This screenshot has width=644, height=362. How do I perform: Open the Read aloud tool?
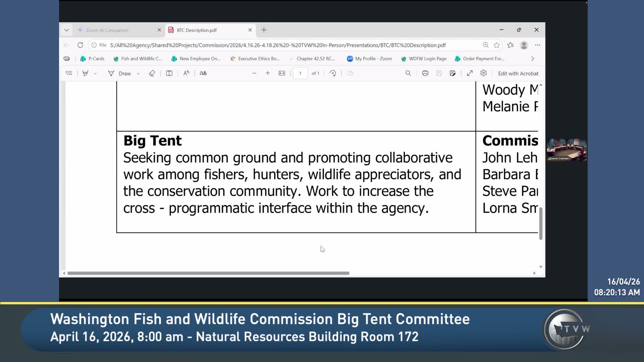click(x=186, y=73)
